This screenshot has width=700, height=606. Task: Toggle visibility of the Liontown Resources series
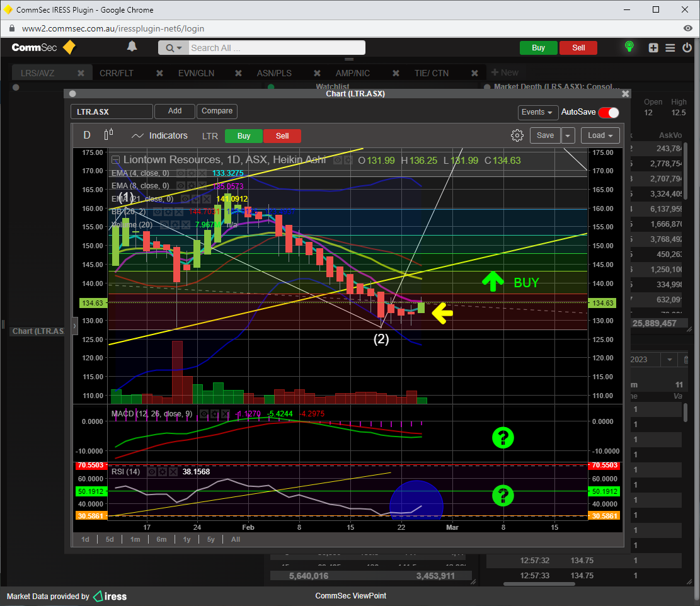(x=338, y=160)
